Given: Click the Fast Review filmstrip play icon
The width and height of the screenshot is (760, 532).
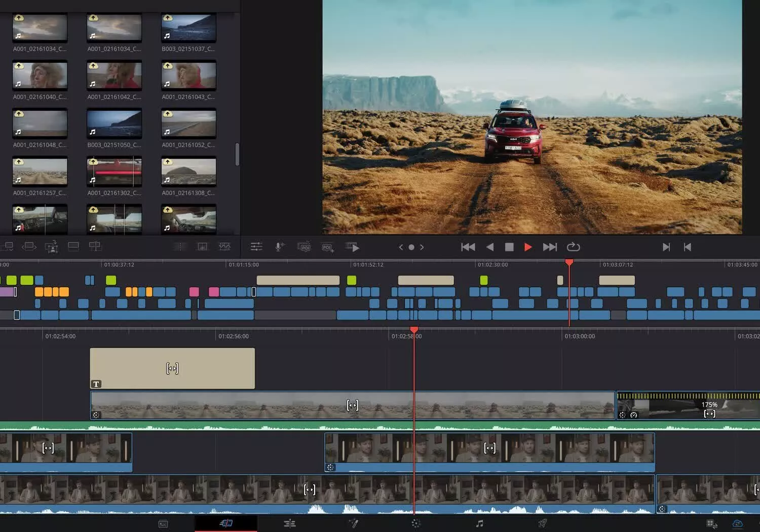Looking at the screenshot, I should [352, 247].
